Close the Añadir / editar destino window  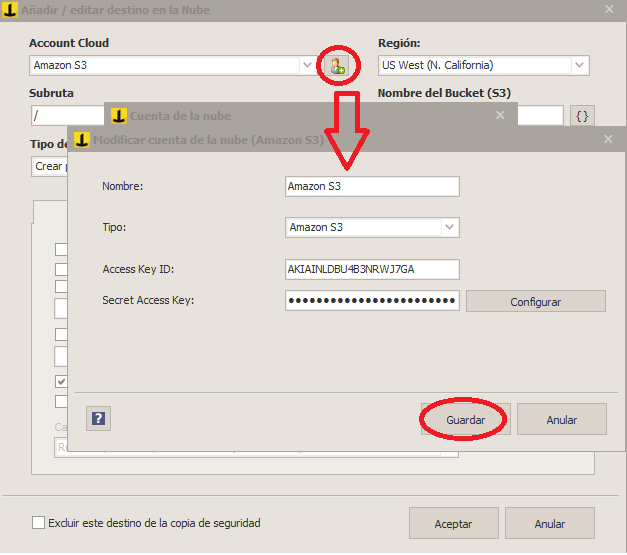pyautogui.click(x=609, y=9)
